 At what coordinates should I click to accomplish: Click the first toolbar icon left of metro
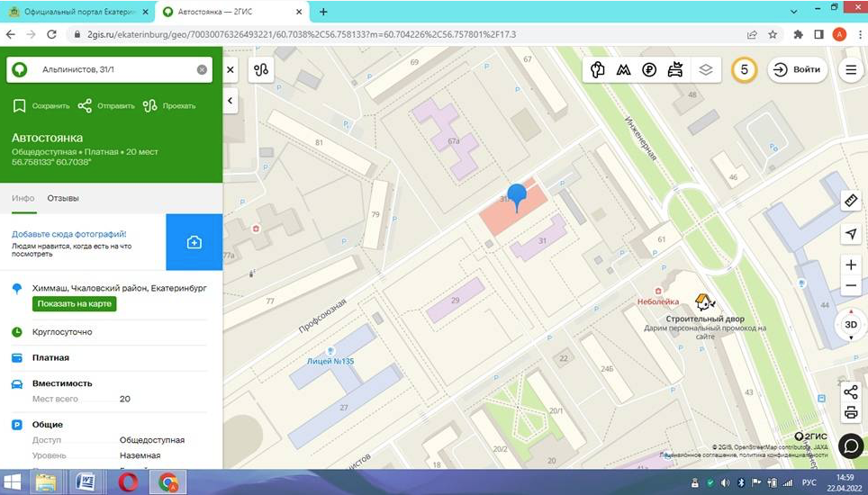[x=597, y=69]
